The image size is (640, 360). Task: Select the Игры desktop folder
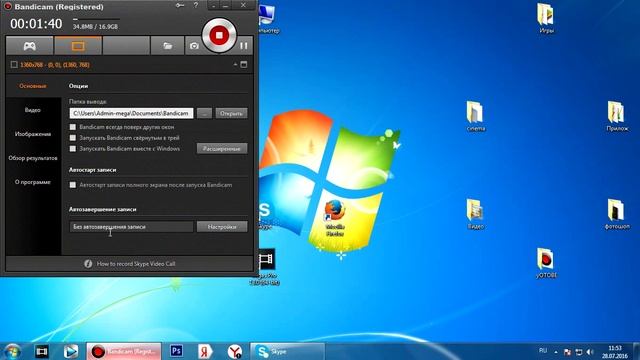546,18
